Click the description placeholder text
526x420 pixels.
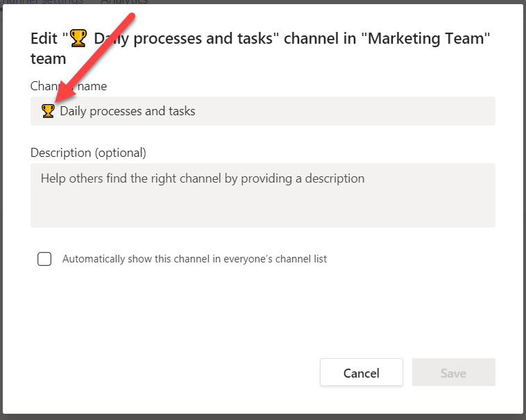pos(202,178)
